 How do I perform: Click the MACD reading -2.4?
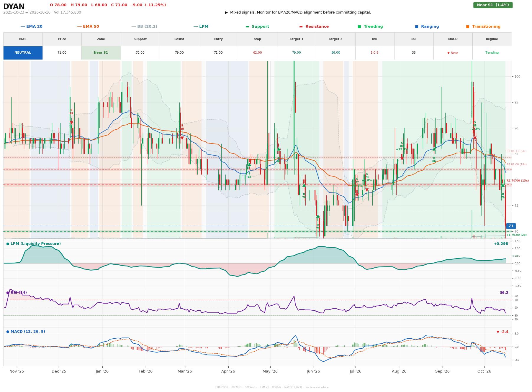[502, 332]
